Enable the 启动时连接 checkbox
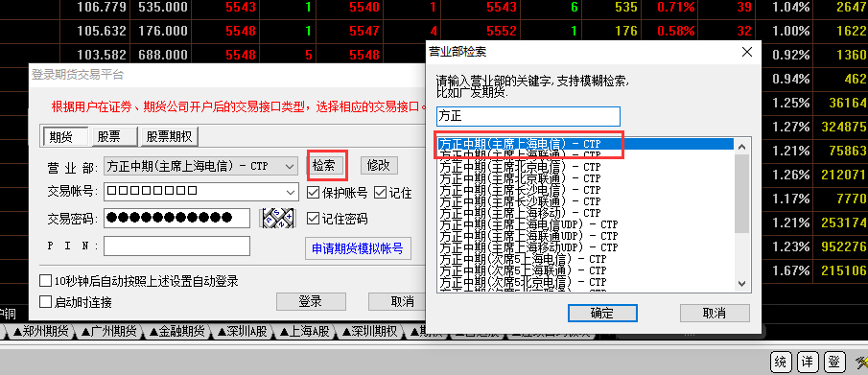Image resolution: width=868 pixels, height=375 pixels. (x=45, y=302)
